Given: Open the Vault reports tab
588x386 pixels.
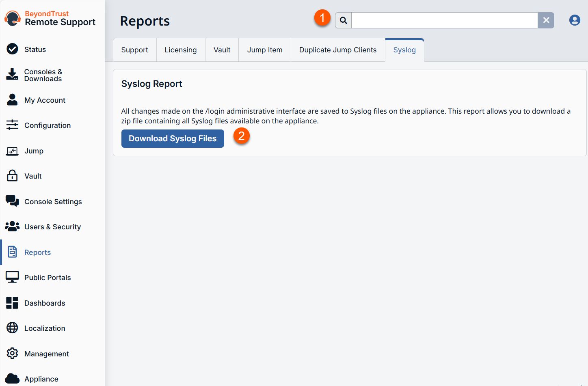Looking at the screenshot, I should click(222, 50).
